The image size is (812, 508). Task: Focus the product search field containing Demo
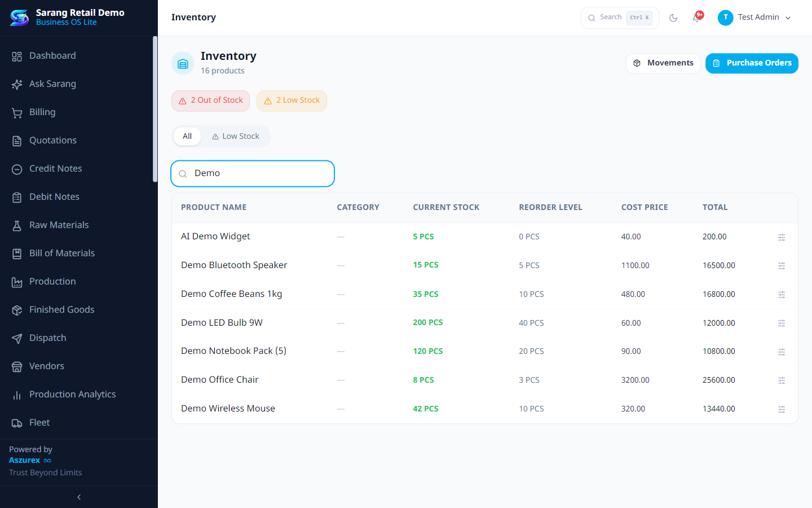(253, 173)
